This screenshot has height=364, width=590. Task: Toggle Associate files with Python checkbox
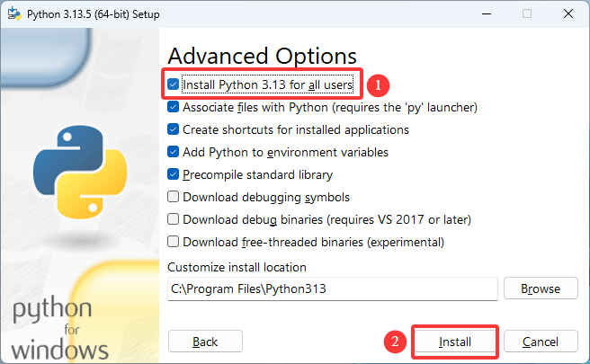[x=173, y=107]
